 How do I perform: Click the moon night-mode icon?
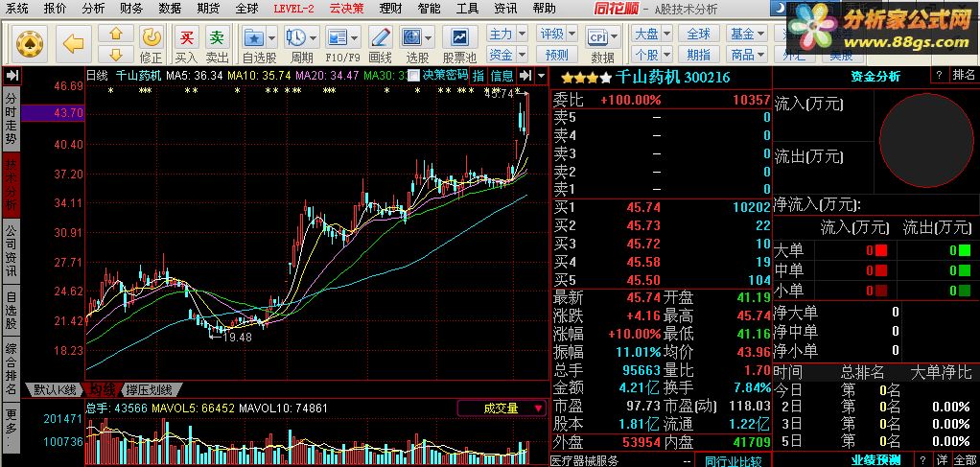(x=778, y=8)
